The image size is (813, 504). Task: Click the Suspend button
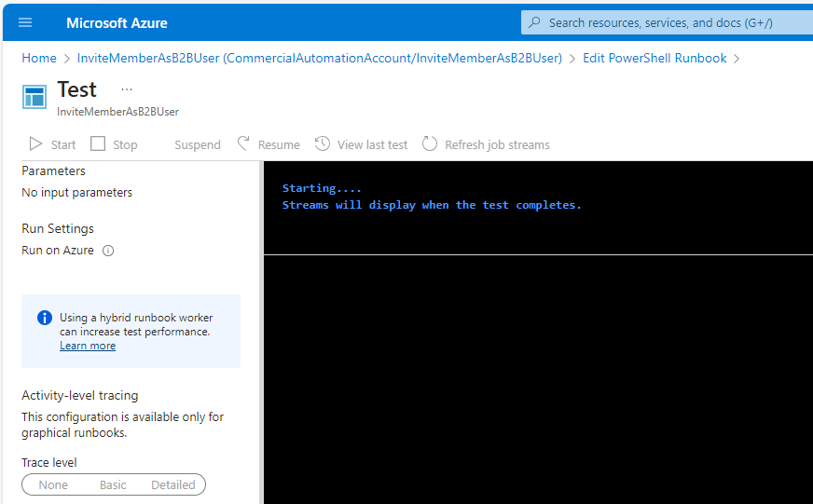pyautogui.click(x=197, y=145)
